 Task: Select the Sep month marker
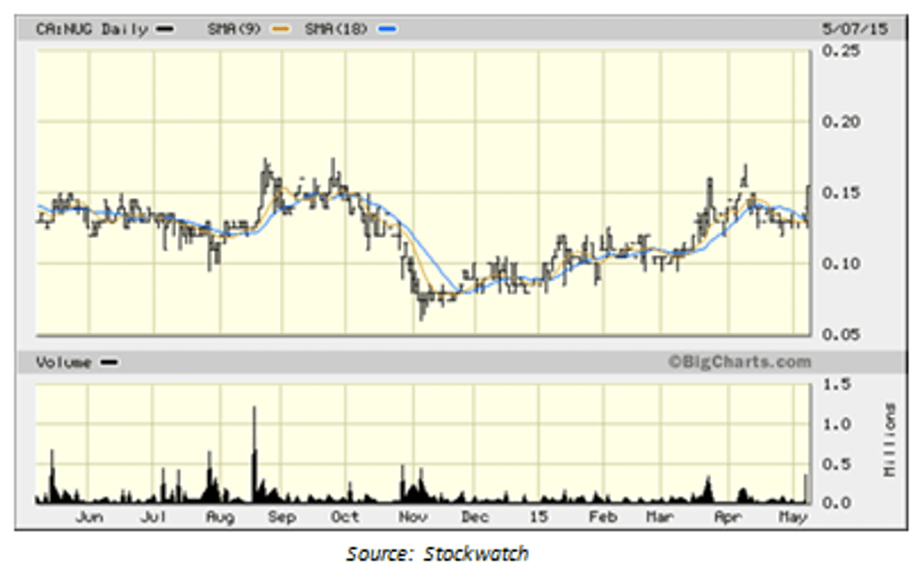click(x=282, y=517)
